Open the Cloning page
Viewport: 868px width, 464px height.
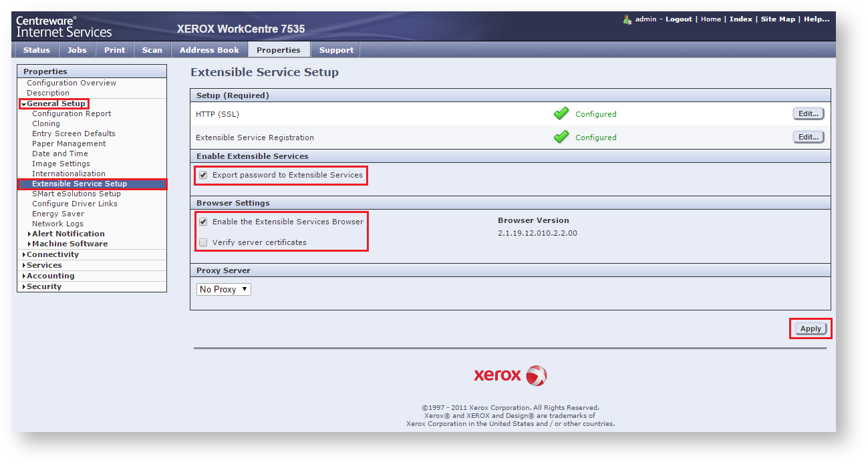46,124
